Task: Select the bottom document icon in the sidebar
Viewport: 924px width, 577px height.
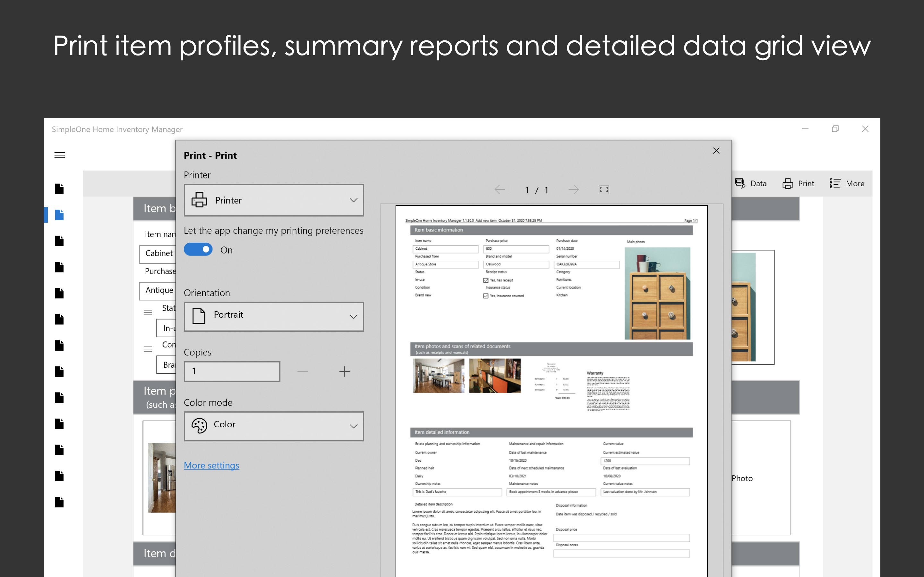Action: click(x=59, y=502)
